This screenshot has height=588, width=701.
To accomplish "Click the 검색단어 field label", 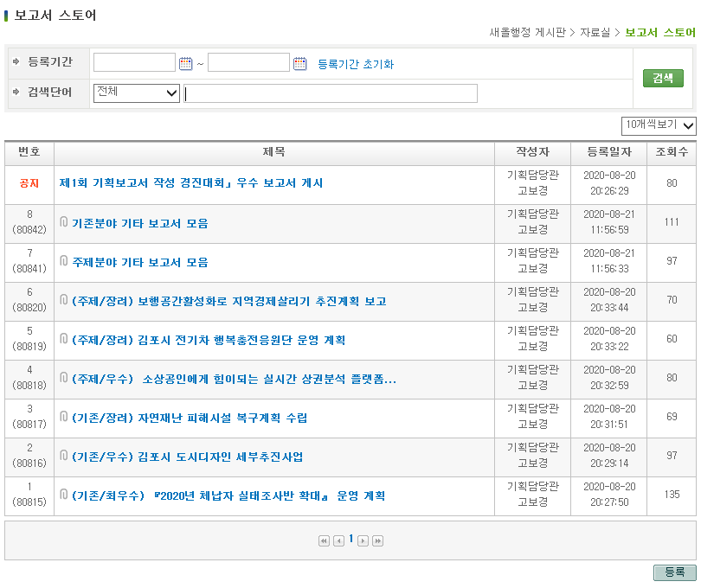I will click(50, 92).
